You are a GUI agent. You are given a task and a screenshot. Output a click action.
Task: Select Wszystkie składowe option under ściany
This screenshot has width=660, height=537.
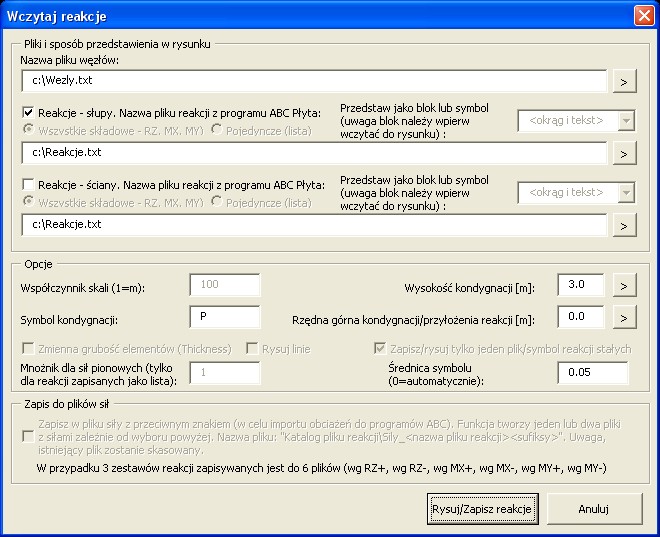[27, 202]
